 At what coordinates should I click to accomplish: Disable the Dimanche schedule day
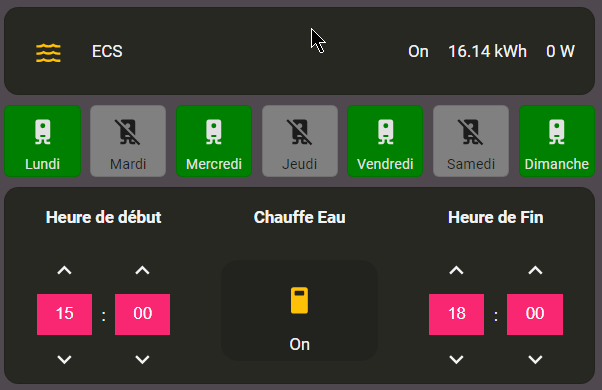(x=557, y=141)
